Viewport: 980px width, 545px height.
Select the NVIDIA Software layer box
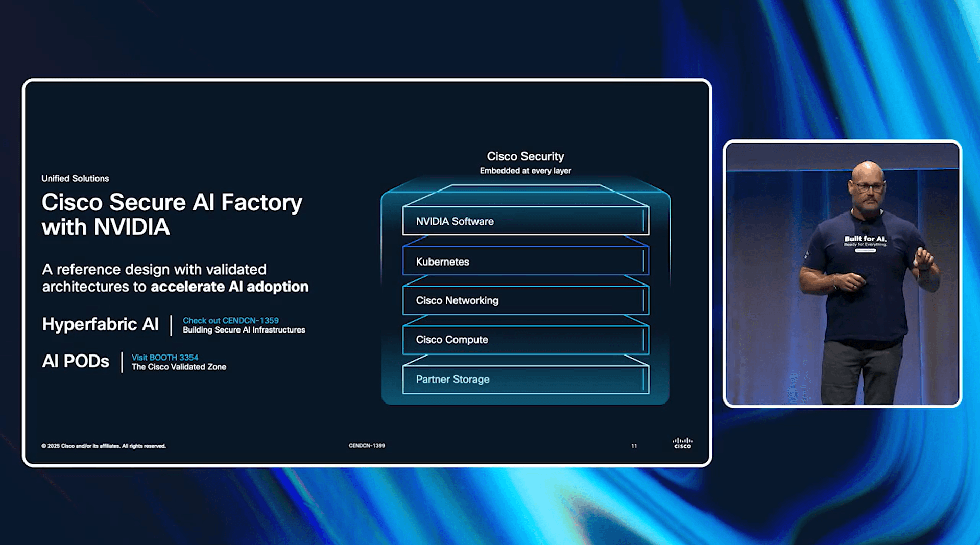(x=525, y=221)
